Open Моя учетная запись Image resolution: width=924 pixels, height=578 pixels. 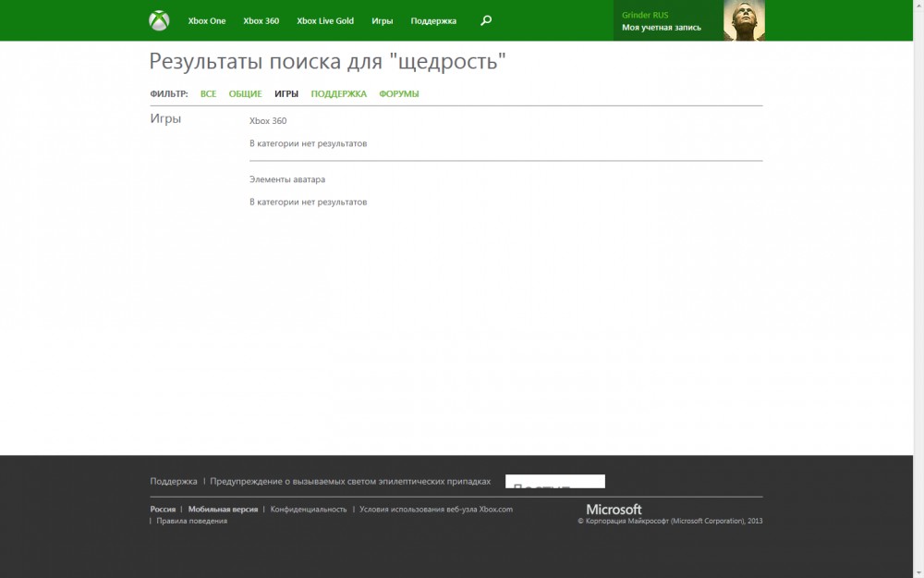662,27
